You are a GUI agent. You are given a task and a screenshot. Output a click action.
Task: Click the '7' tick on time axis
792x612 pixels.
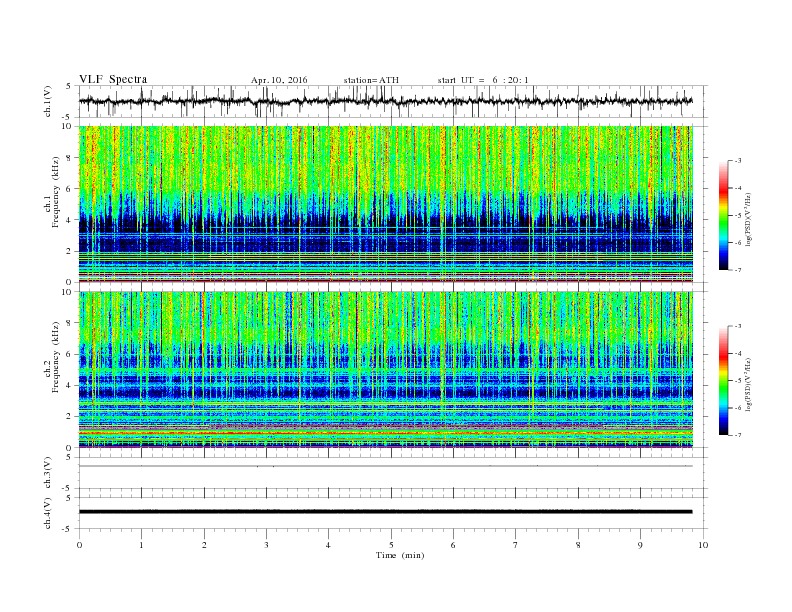[516, 545]
